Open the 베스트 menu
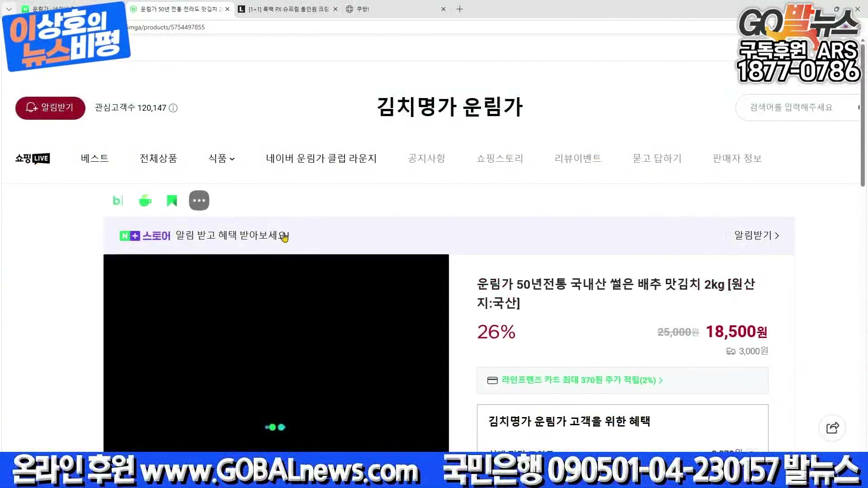 click(x=94, y=159)
